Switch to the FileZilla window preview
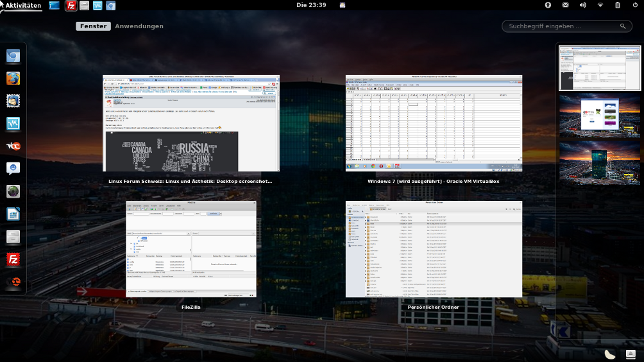Image resolution: width=644 pixels, height=362 pixels. (191, 249)
